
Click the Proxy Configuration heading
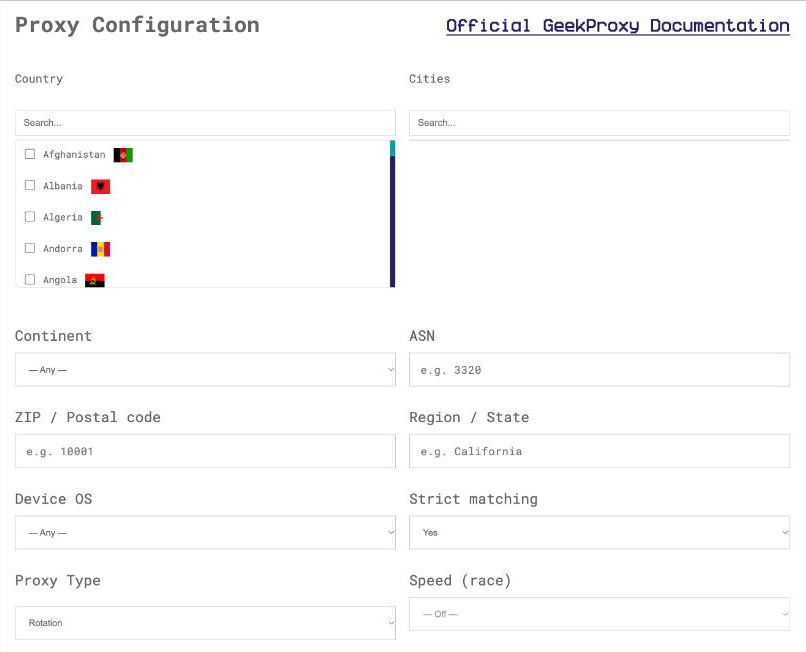[137, 25]
